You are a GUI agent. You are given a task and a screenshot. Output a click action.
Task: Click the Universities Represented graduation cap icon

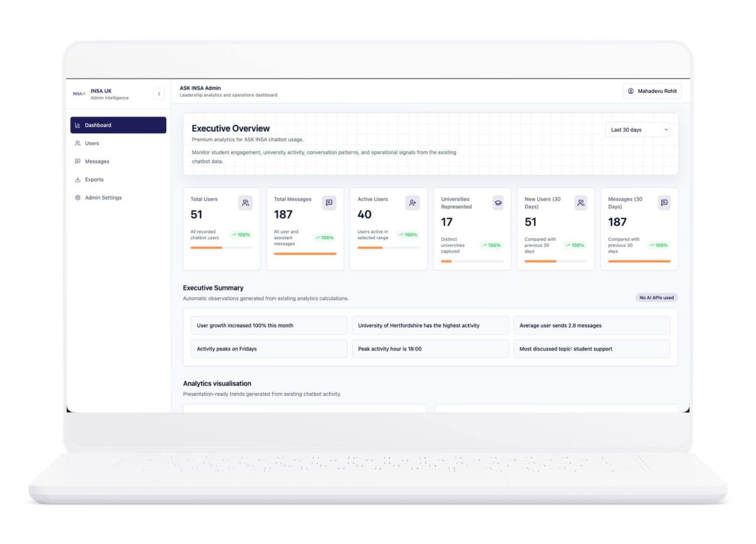[498, 202]
